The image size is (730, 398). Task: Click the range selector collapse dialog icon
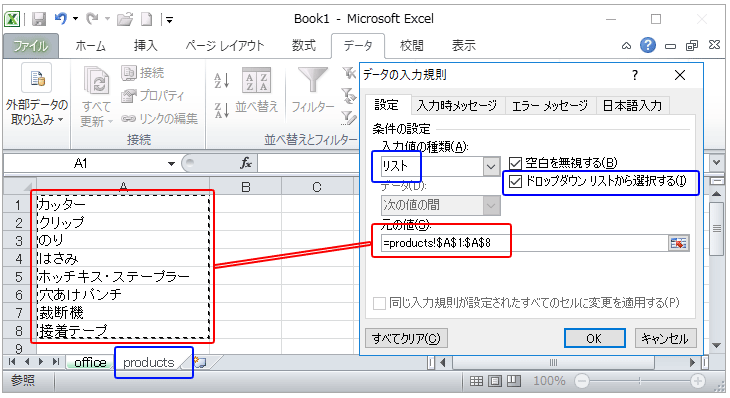[x=678, y=243]
